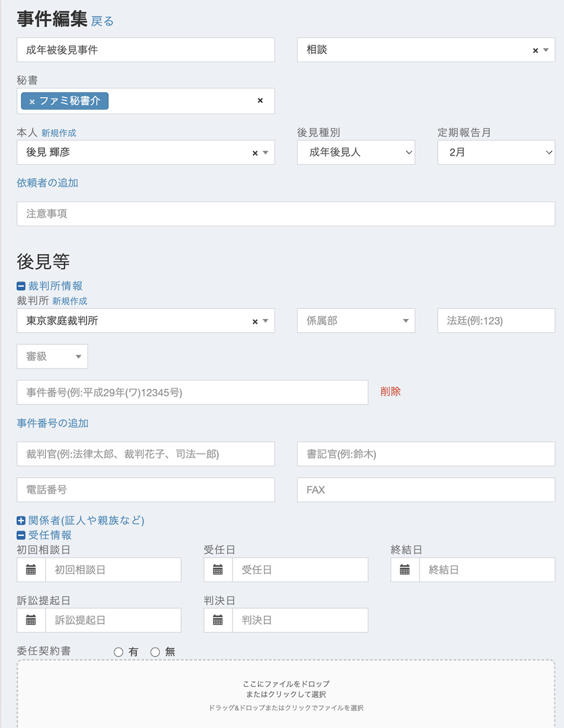Click calendar icon for 初回相談日
Screen dimensions: 564x728
(x=31, y=570)
